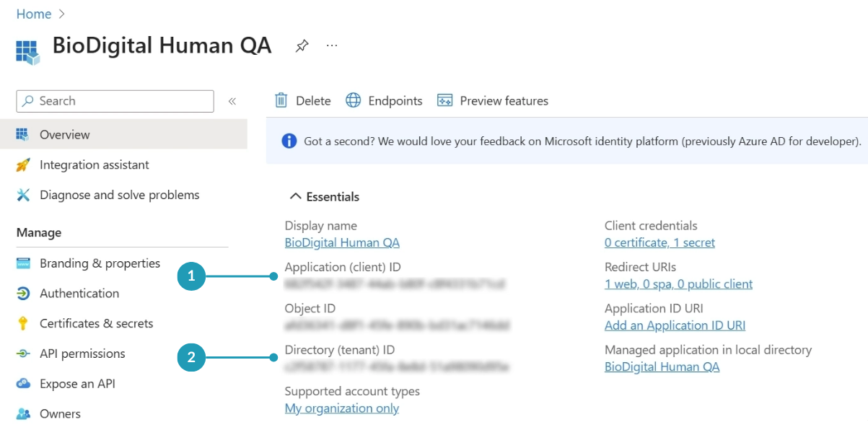868x430 pixels.
Task: Click the Delete toolbar button
Action: (302, 100)
